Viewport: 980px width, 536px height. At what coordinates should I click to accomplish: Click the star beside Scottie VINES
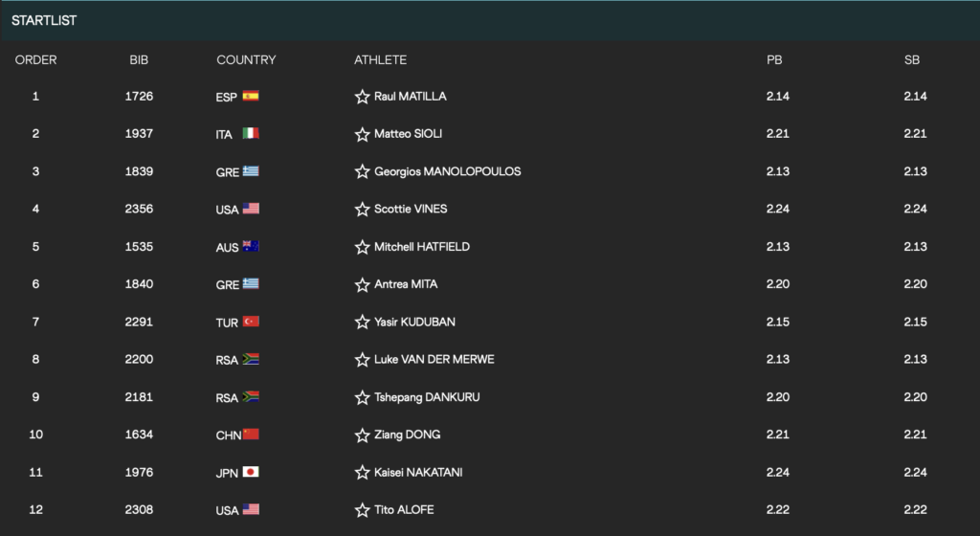coord(362,209)
